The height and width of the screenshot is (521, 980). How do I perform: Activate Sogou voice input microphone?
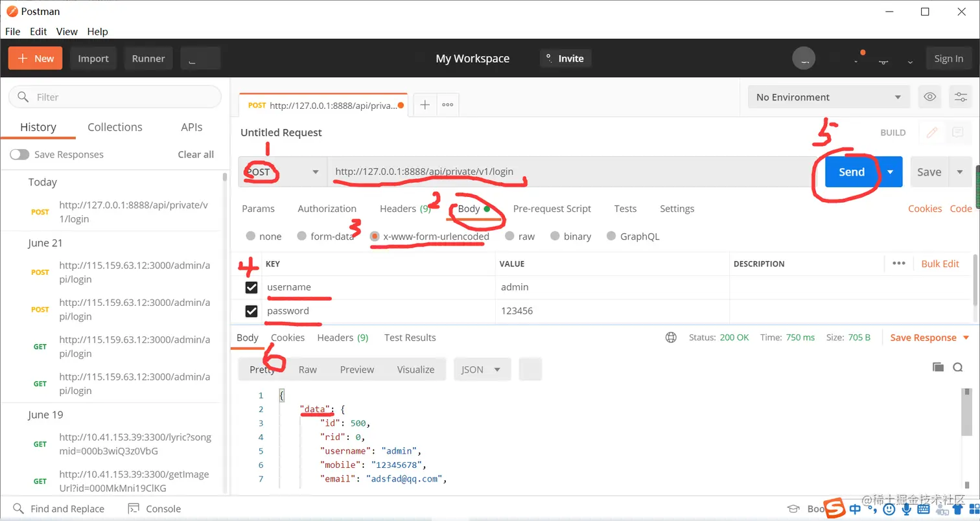(905, 509)
